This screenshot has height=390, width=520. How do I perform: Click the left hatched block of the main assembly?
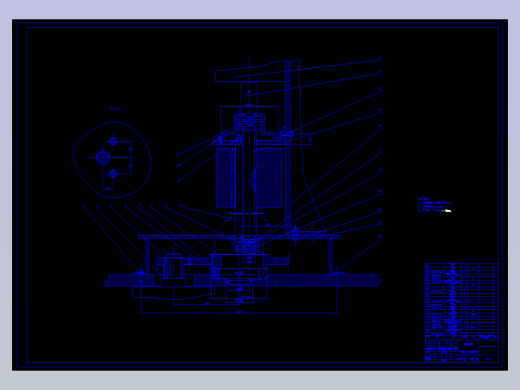coord(226,178)
